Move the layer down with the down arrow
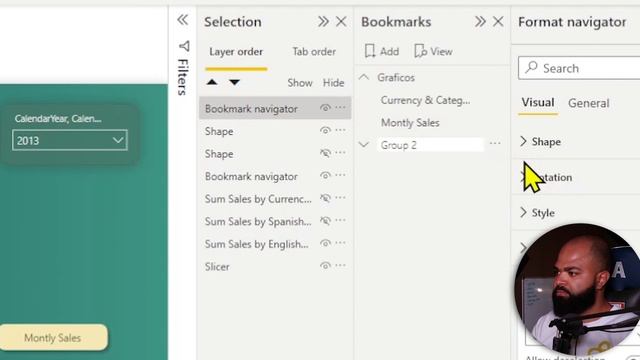The height and width of the screenshot is (360, 640). coord(234,82)
